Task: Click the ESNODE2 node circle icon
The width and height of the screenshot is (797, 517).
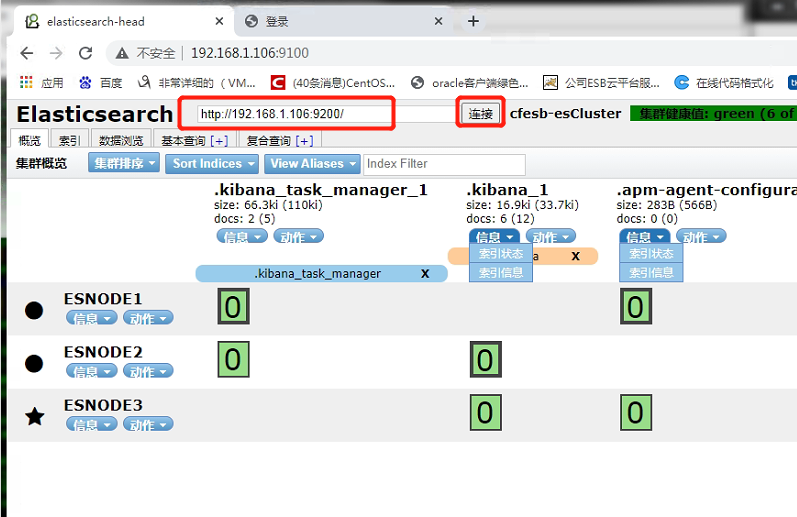Action: (x=34, y=363)
